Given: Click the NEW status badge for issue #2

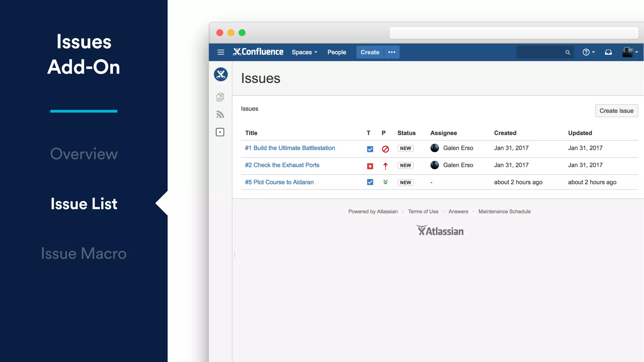Looking at the screenshot, I should 405,165.
